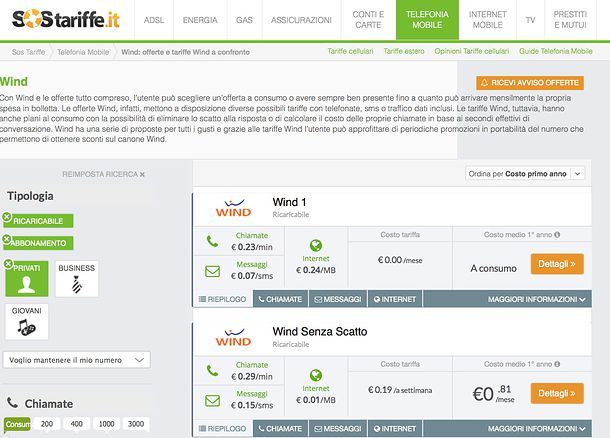
Task: Remove the Abbonamento filter tag
Action: 7,239
